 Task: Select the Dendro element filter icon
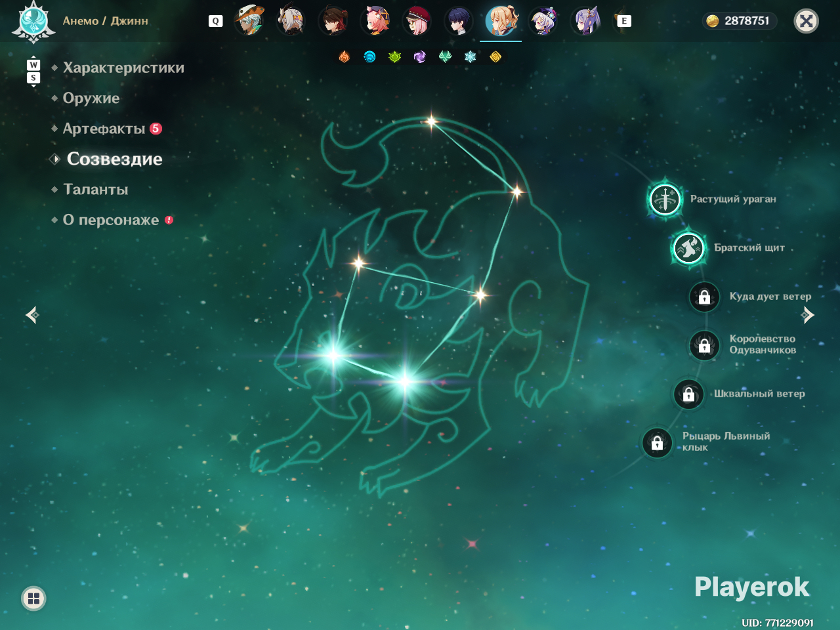(x=394, y=57)
